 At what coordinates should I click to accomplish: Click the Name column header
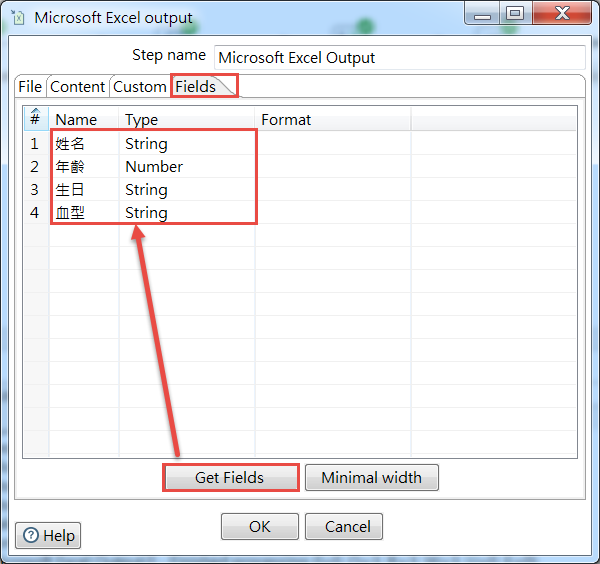pyautogui.click(x=84, y=119)
